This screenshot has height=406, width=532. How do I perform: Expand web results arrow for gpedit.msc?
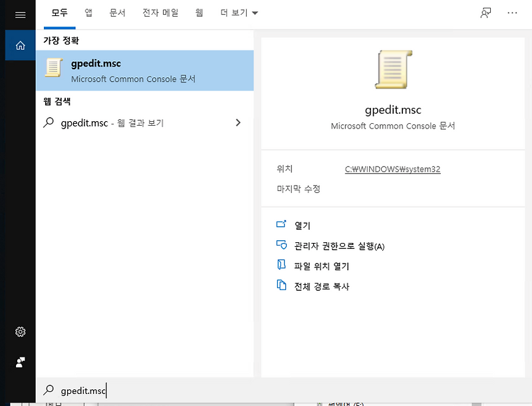click(x=238, y=122)
